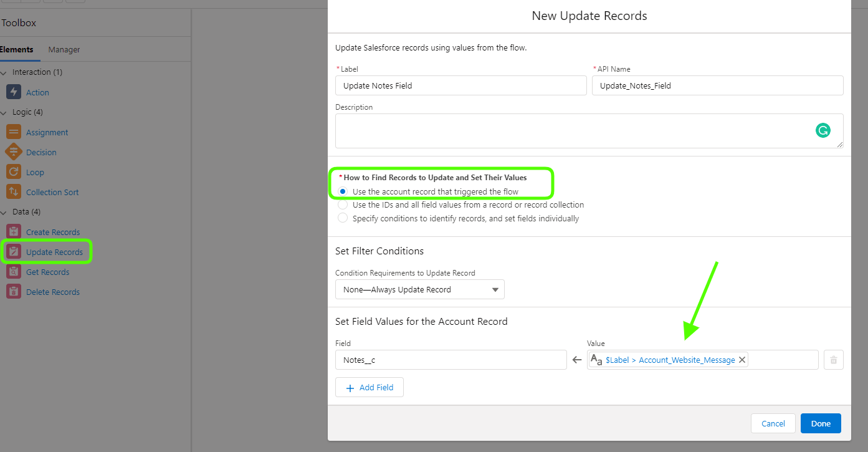Open the Grammarly icon in Description box
This screenshot has width=868, height=452.
tap(824, 130)
